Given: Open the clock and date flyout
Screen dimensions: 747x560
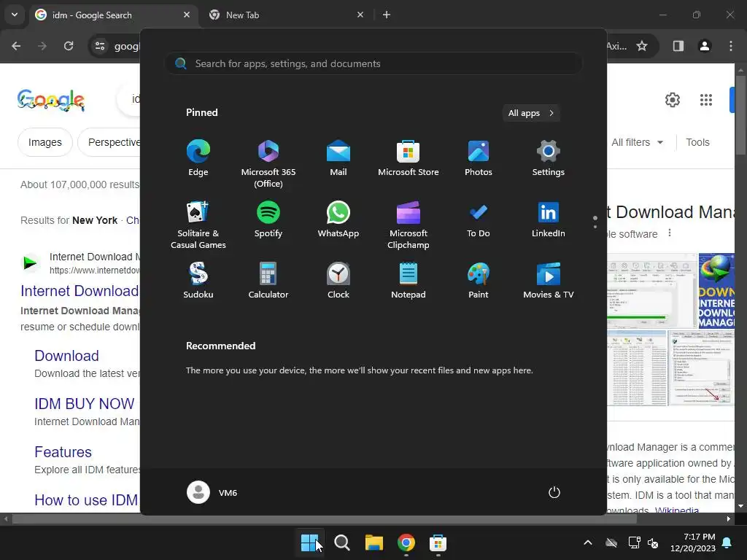Looking at the screenshot, I should tap(693, 542).
